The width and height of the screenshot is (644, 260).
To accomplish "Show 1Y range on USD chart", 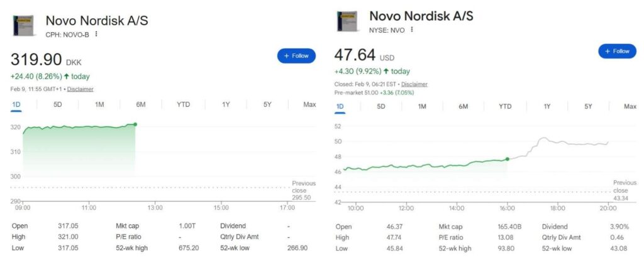I will (547, 106).
